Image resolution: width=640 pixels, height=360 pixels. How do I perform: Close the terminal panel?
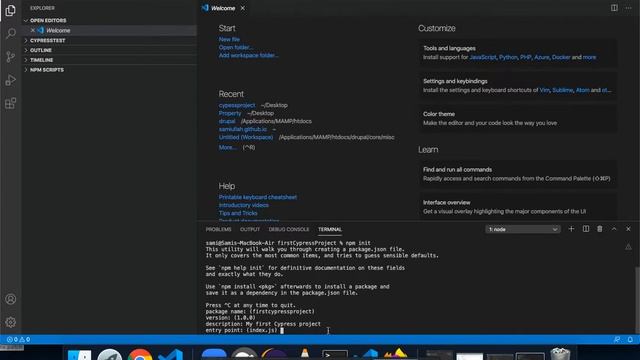[628, 229]
